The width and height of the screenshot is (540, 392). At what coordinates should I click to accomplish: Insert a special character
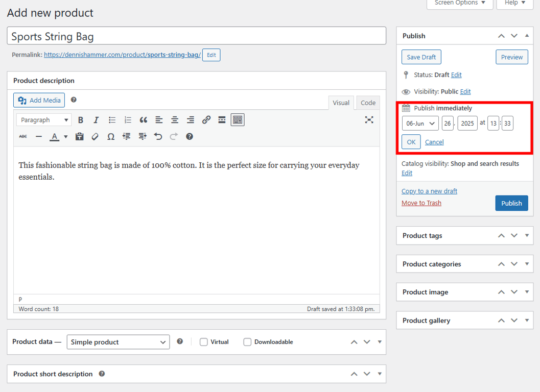coord(110,136)
